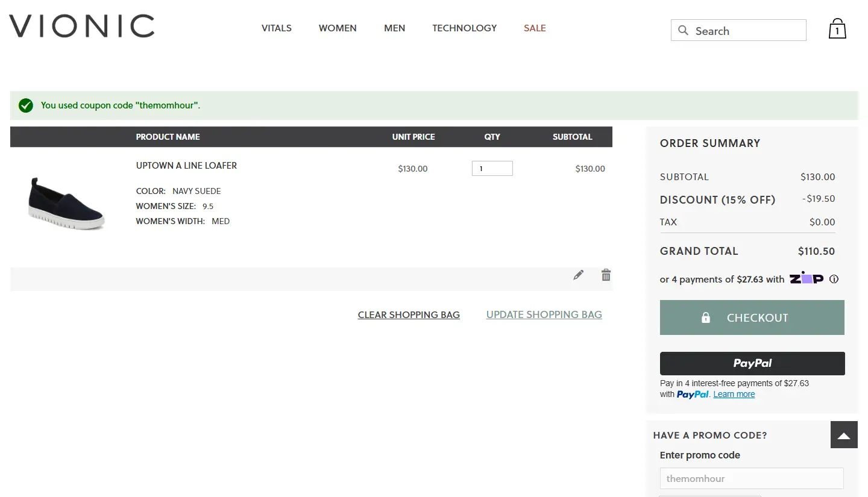Screen dimensions: 868x497
Task: Click the Uptown A Line Loafer thumbnail
Action: [66, 202]
